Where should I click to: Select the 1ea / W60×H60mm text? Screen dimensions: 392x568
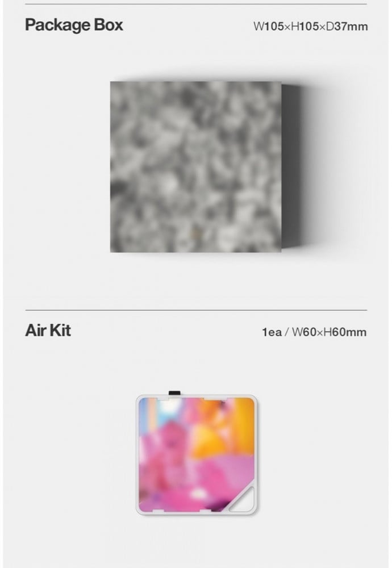[314, 332]
